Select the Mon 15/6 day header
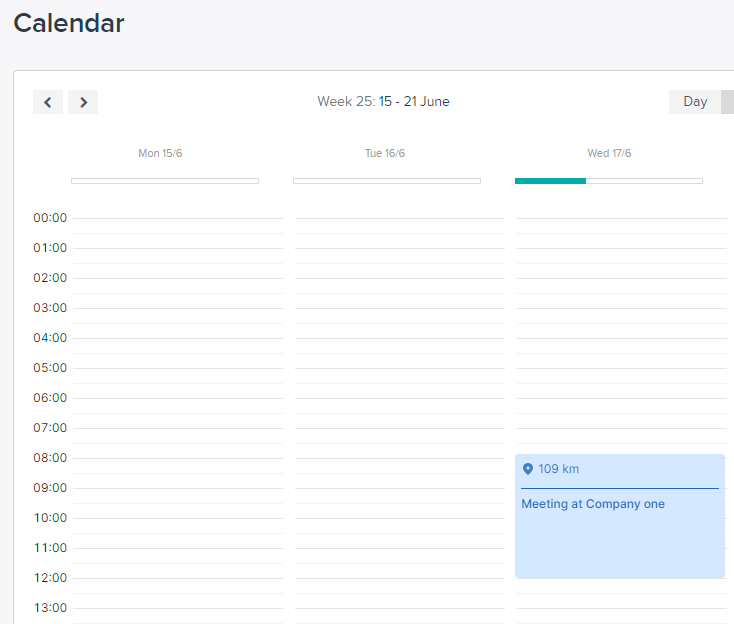 (x=160, y=153)
